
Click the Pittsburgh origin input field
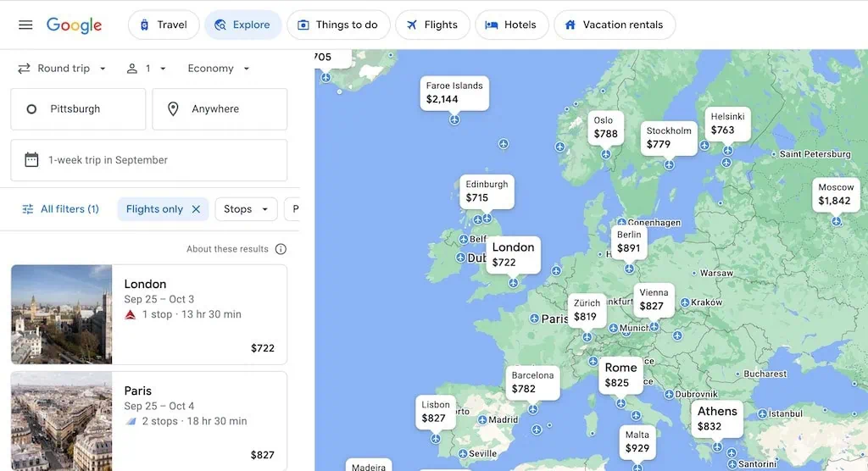[x=78, y=109]
